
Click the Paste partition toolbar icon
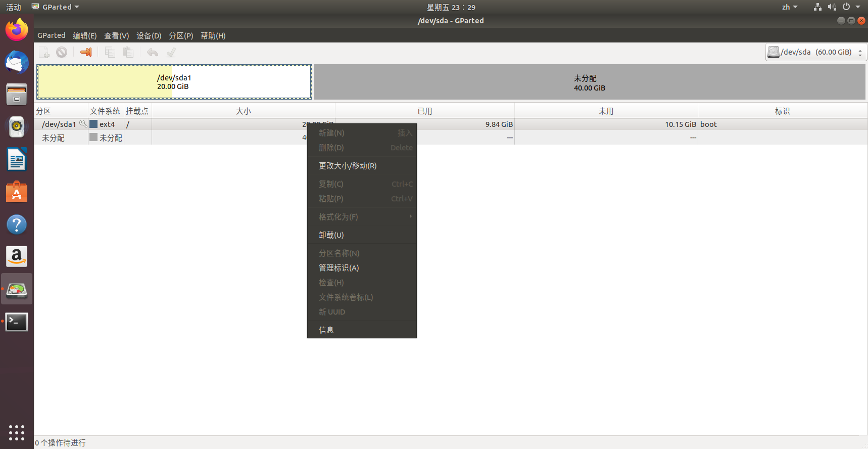tap(128, 52)
